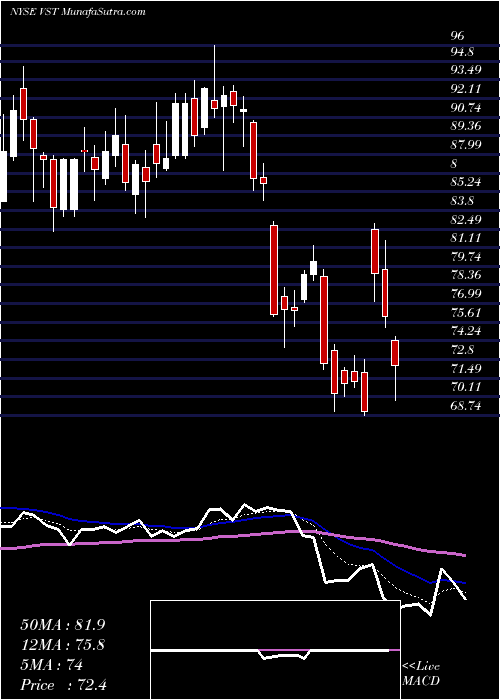Select the 92.11 price axis label
500x700 pixels.
(466, 89)
